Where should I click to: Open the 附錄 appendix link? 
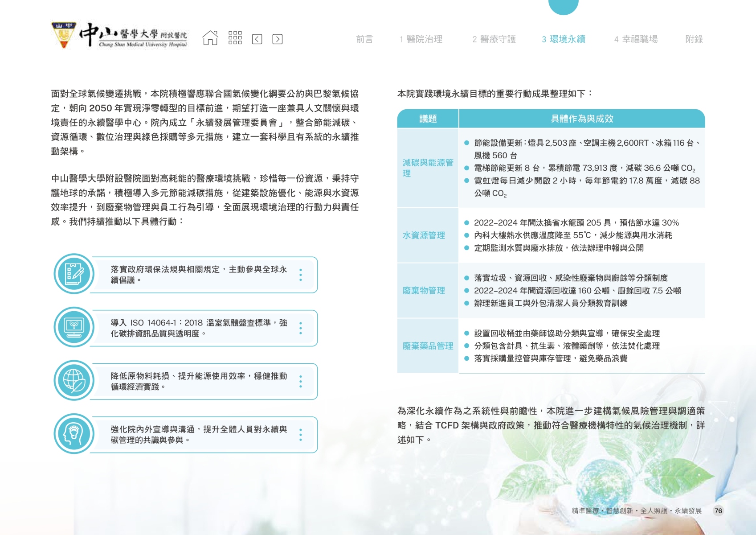click(694, 39)
